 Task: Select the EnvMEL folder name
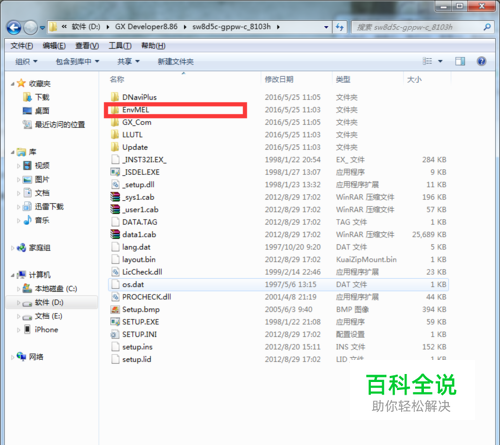pos(135,110)
